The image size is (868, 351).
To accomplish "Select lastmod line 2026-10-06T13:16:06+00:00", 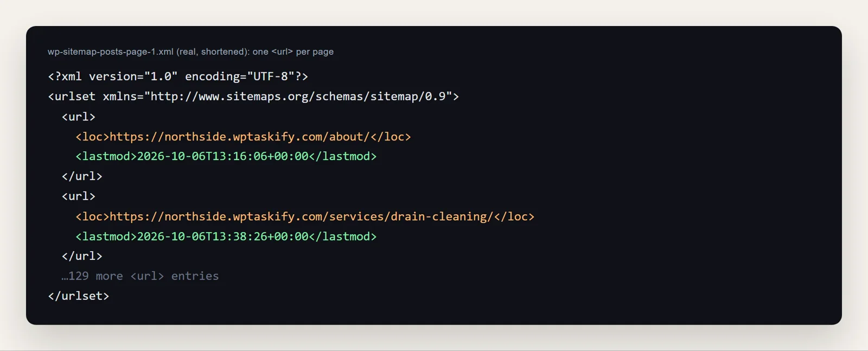I will [x=226, y=156].
